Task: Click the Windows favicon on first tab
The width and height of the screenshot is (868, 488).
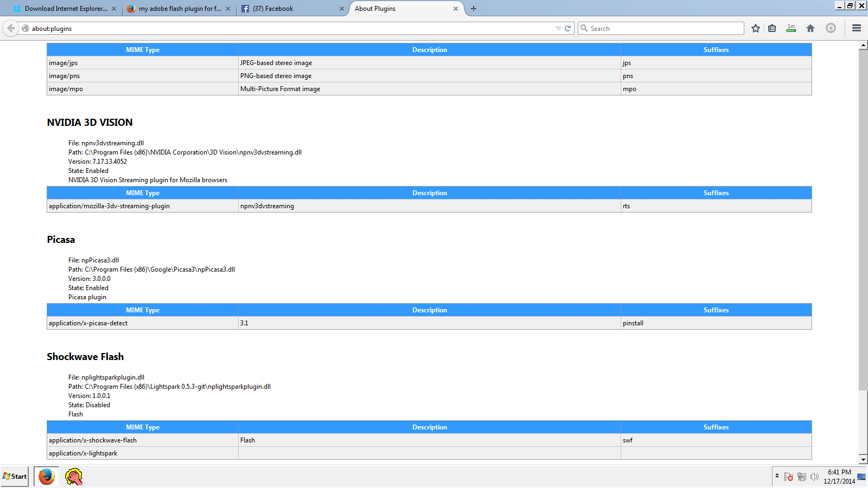Action: pyautogui.click(x=17, y=9)
